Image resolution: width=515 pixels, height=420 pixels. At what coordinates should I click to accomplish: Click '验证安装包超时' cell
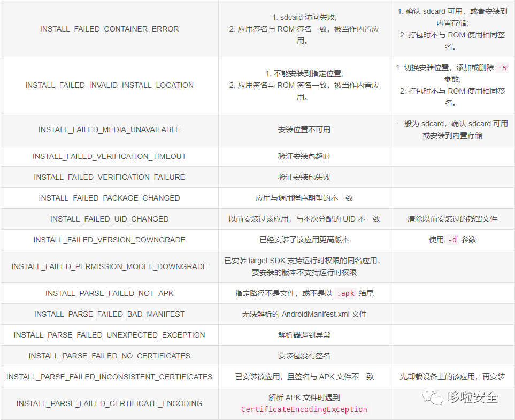click(304, 156)
